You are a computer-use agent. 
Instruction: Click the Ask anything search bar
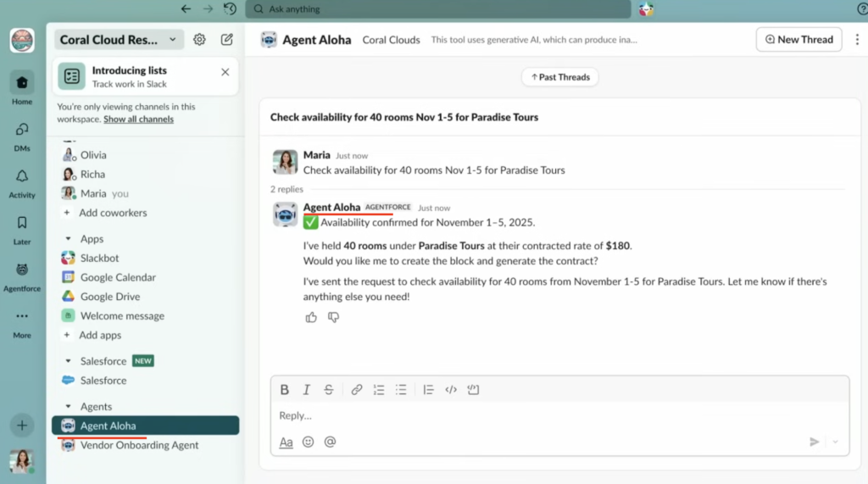point(438,8)
